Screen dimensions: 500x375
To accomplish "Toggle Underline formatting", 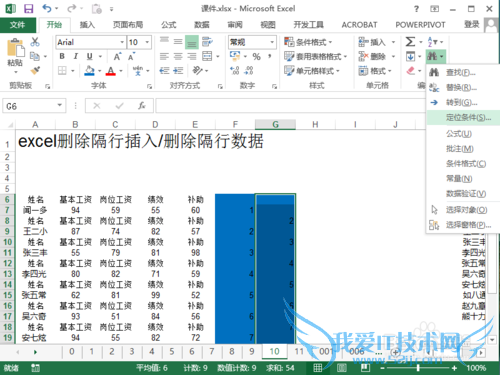I will 89,56.
